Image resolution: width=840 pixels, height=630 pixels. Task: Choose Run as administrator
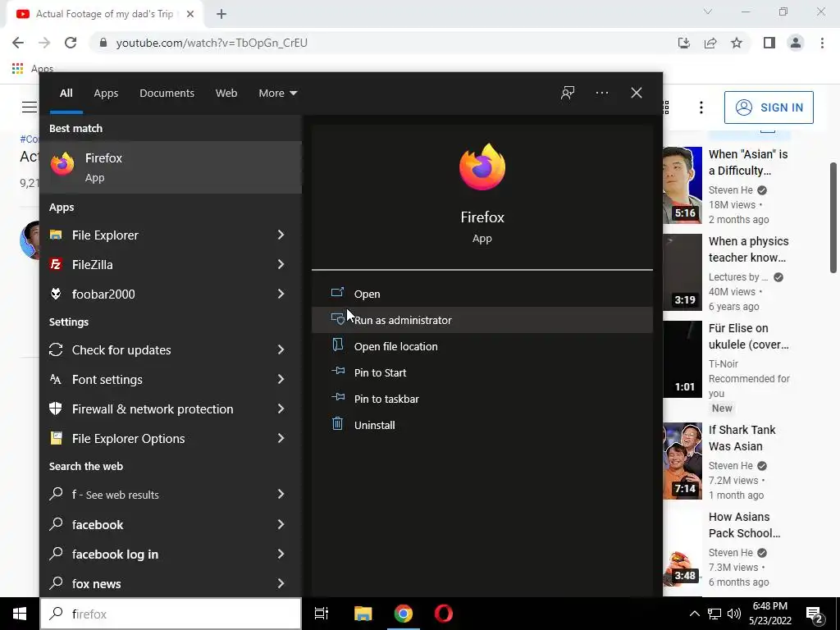[482, 320]
